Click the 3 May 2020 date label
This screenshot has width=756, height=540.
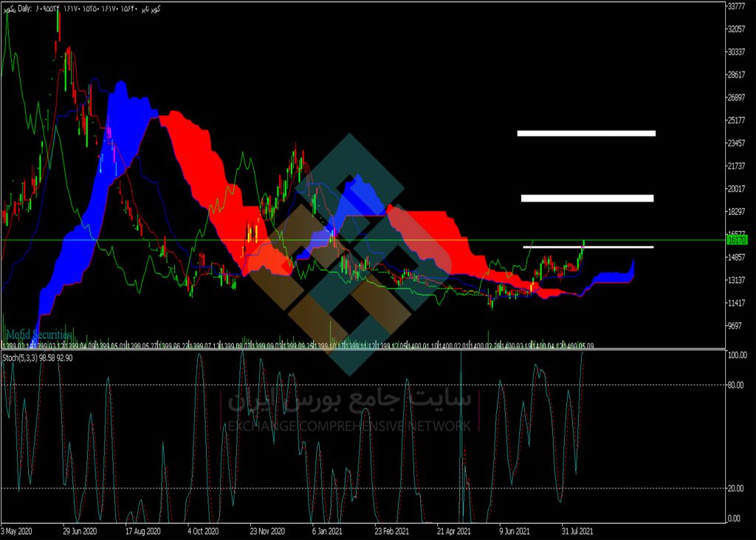point(16,531)
